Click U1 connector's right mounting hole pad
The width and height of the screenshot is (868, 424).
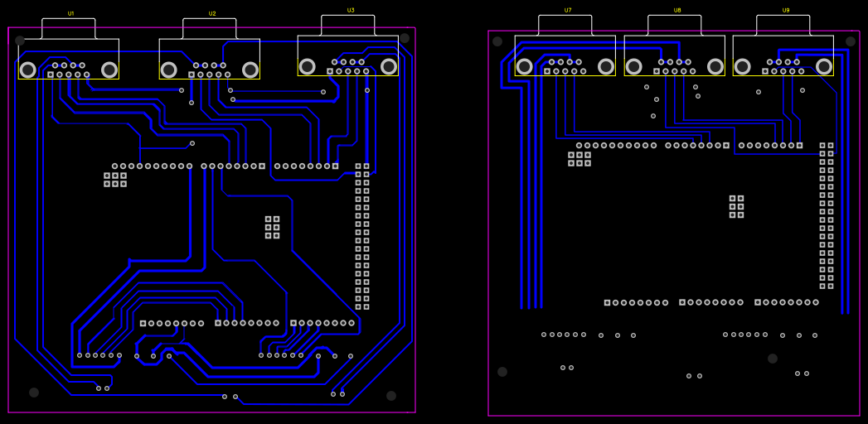(x=109, y=70)
